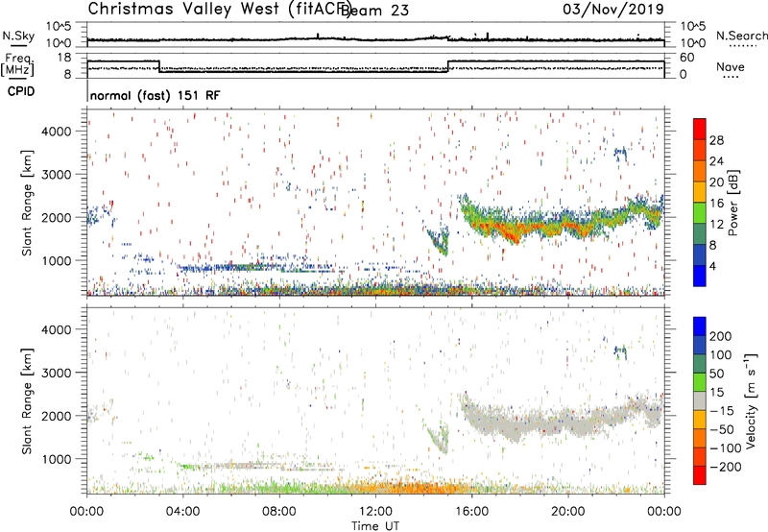The image size is (768, 532).
Task: Click the red bottom of the velocity colorbar
Action: 700,475
